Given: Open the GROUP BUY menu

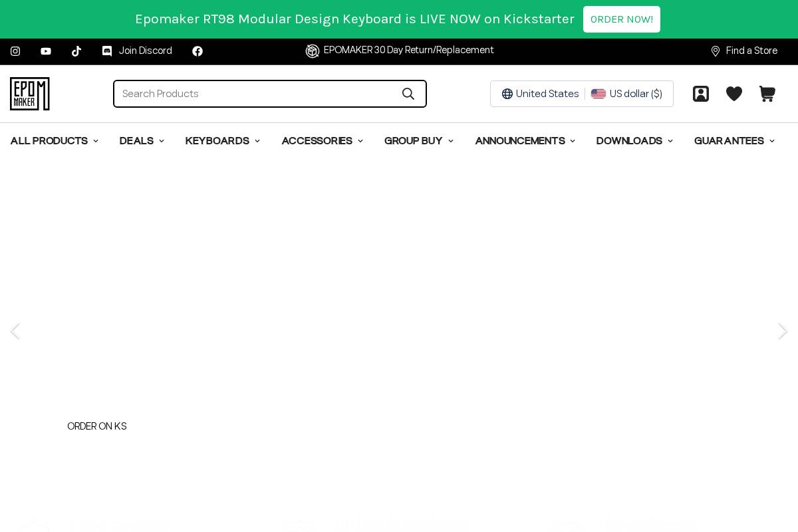Looking at the screenshot, I should click(414, 141).
